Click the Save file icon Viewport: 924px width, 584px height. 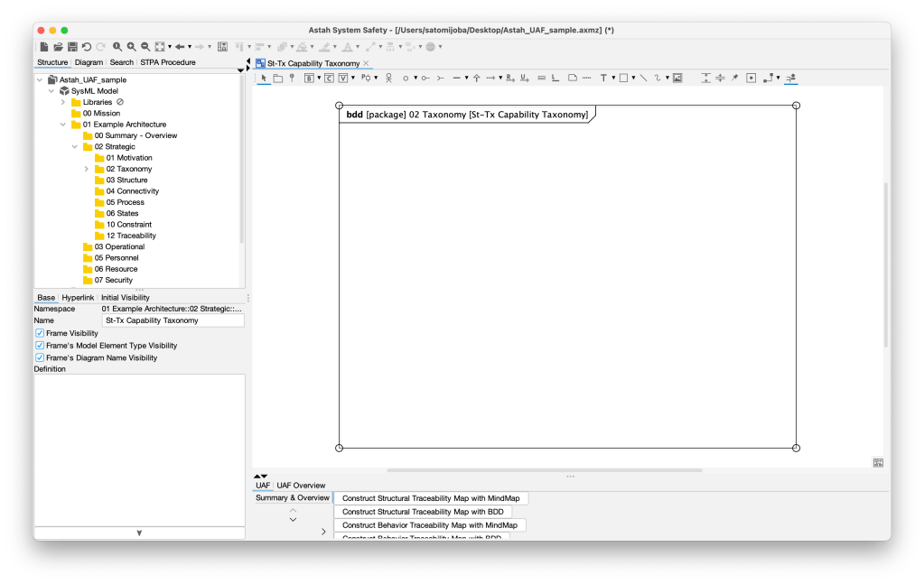(72, 46)
